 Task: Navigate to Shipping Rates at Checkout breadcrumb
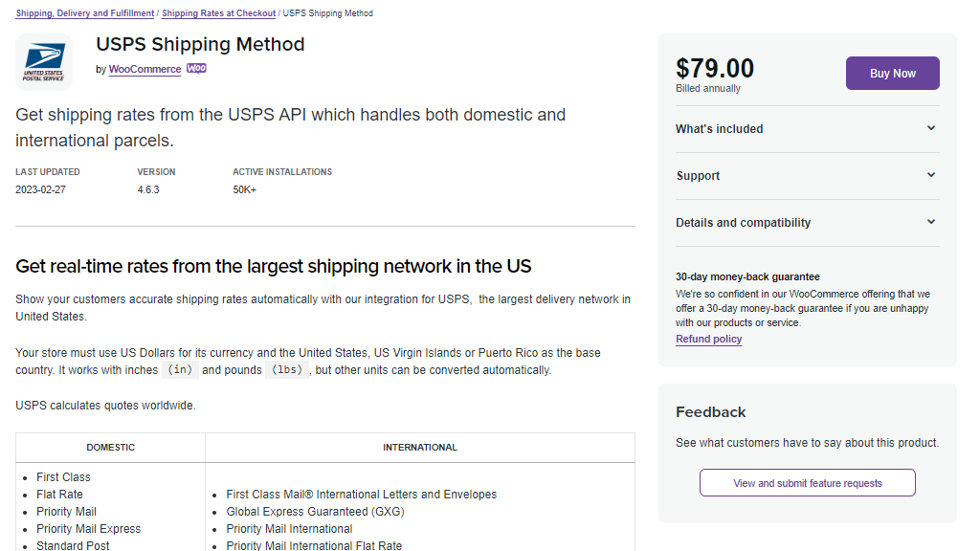click(218, 13)
